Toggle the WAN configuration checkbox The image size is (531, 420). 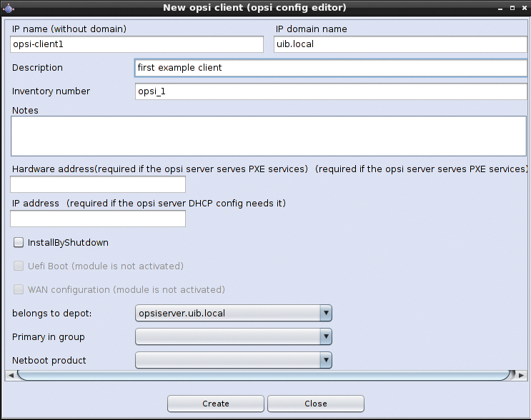19,290
